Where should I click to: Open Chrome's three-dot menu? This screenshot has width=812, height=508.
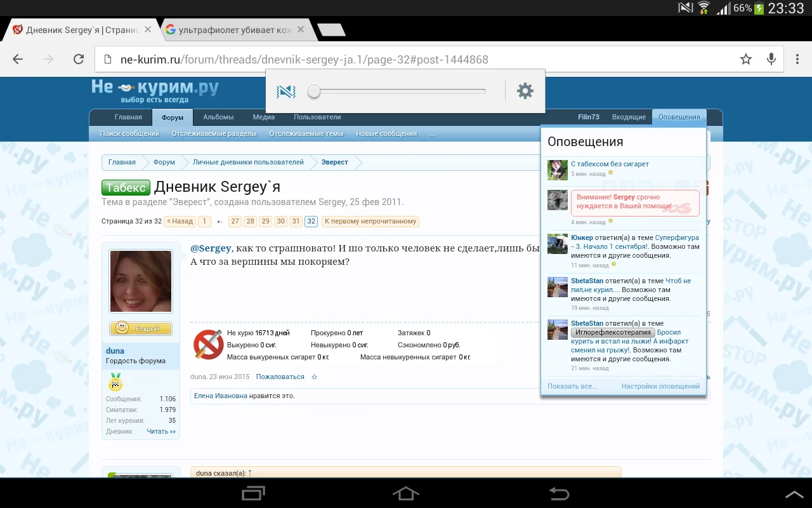(x=797, y=59)
